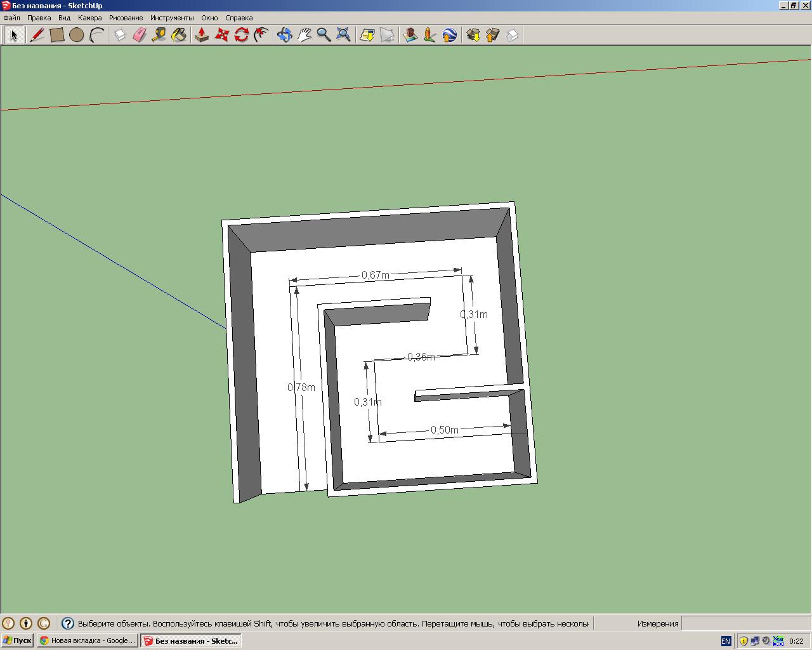This screenshot has width=812, height=650.
Task: Choose the Push/Pull tool
Action: (202, 35)
